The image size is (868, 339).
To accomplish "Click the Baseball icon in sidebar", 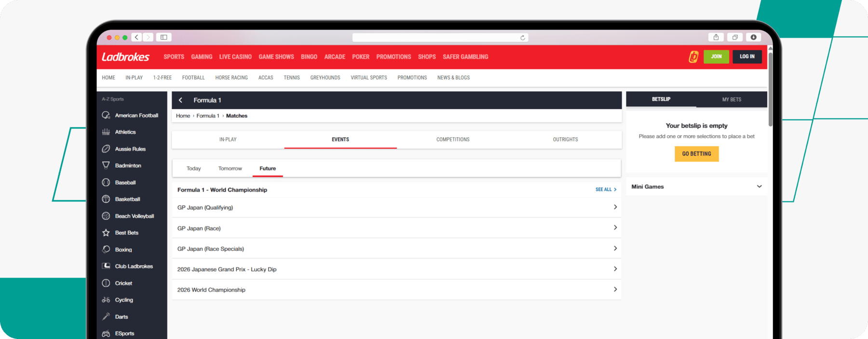I will pos(106,183).
